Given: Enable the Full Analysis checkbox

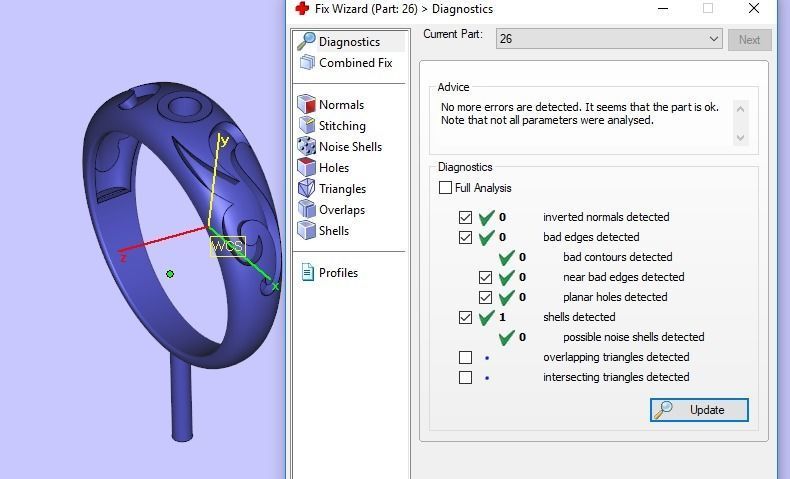Looking at the screenshot, I should pyautogui.click(x=445, y=188).
